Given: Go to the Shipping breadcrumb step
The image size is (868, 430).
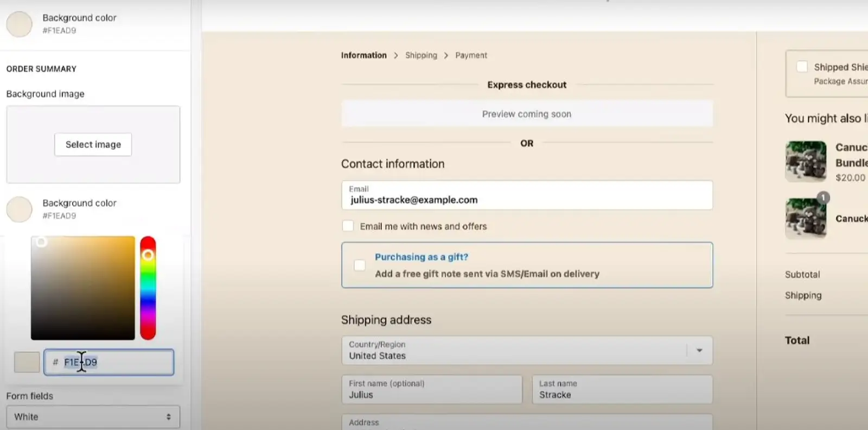Looking at the screenshot, I should coord(421,55).
